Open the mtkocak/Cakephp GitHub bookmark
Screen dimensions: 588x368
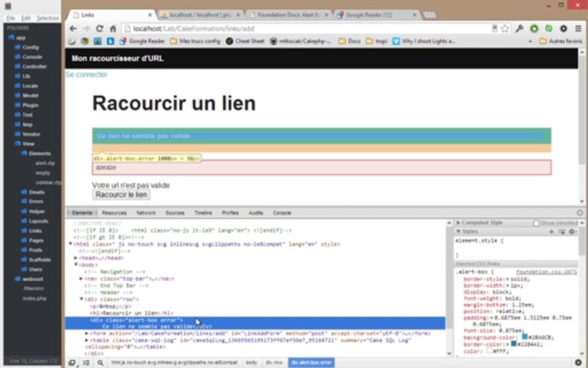pyautogui.click(x=301, y=41)
